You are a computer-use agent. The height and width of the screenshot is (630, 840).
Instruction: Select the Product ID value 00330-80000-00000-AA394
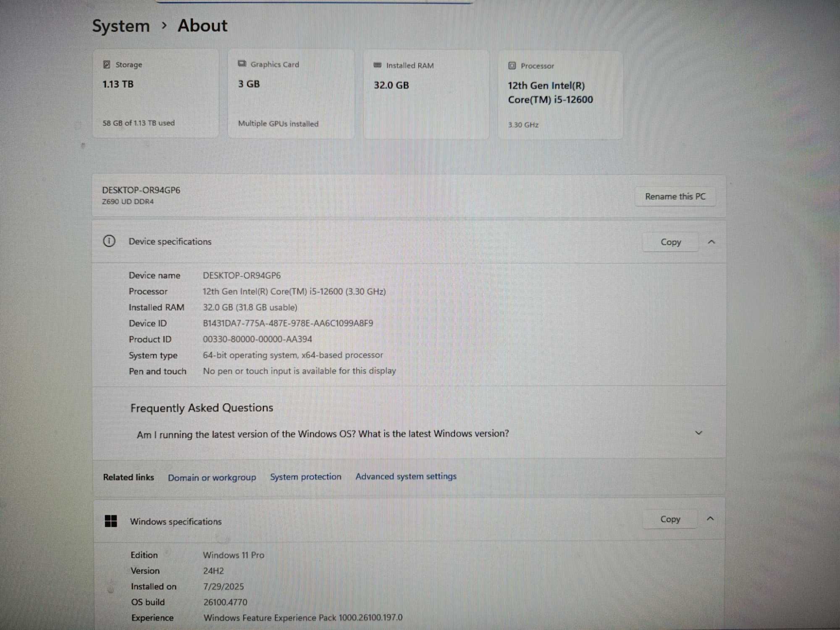tap(257, 339)
